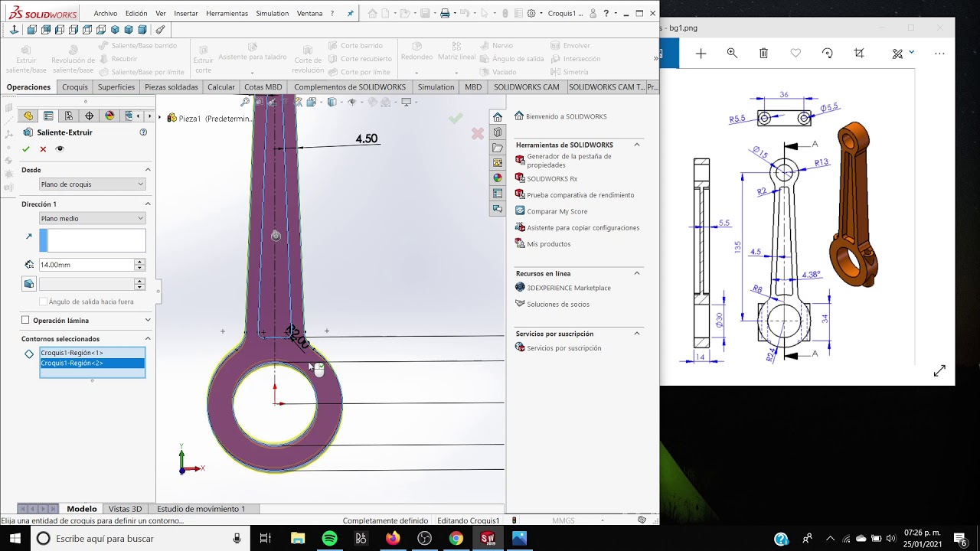Switch to the Croquis ribbon tab
The width and height of the screenshot is (980, 551).
click(x=75, y=87)
